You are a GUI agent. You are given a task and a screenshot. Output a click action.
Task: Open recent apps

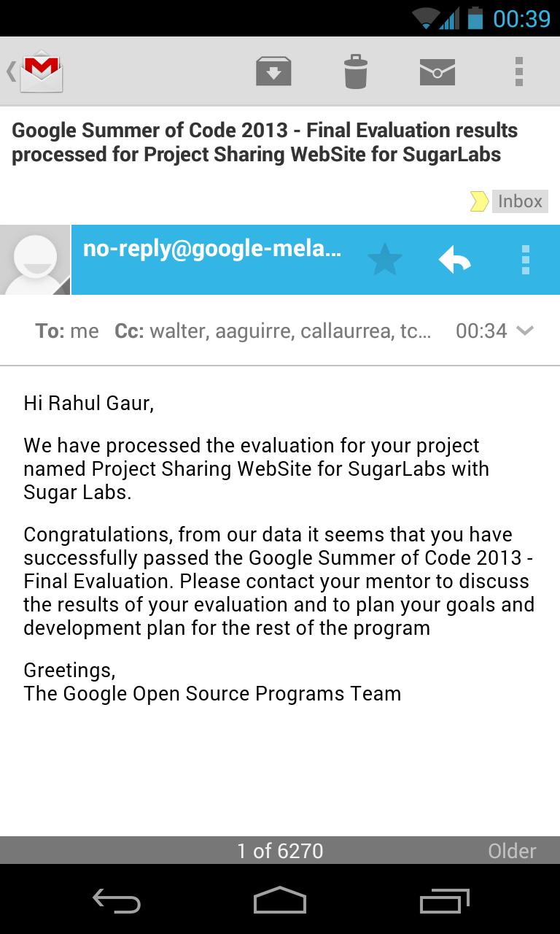click(445, 901)
